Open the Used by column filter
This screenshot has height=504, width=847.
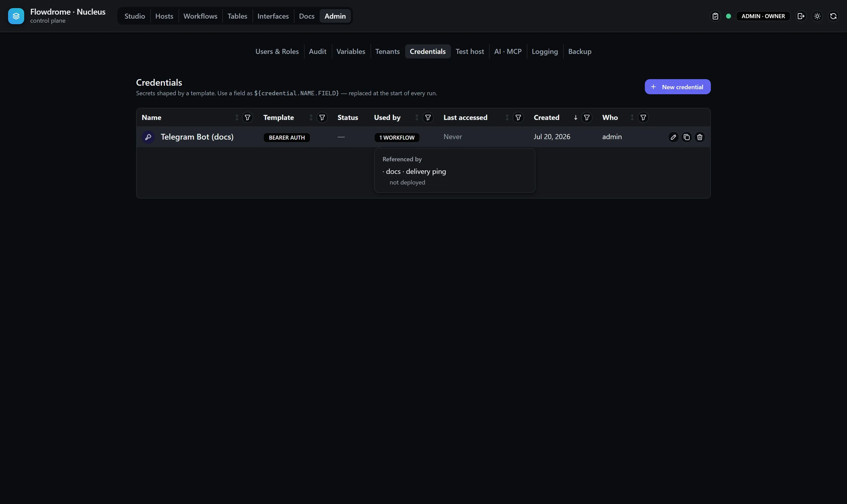pos(428,117)
